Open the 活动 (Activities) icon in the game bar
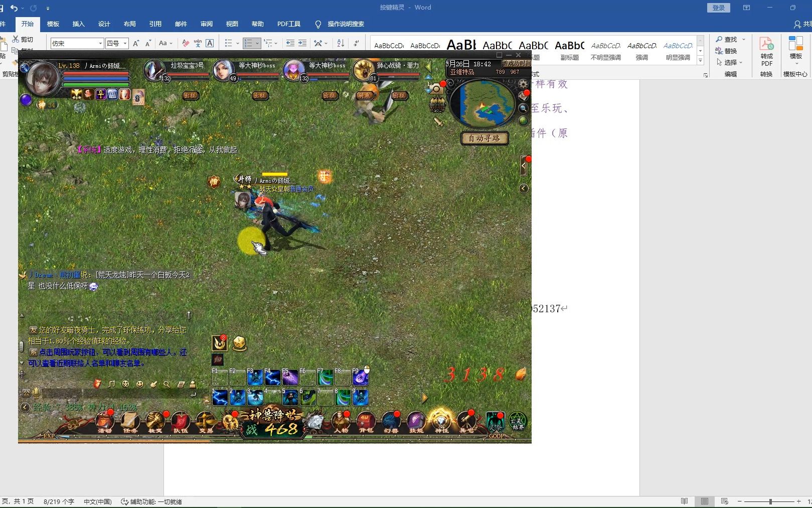 point(104,422)
